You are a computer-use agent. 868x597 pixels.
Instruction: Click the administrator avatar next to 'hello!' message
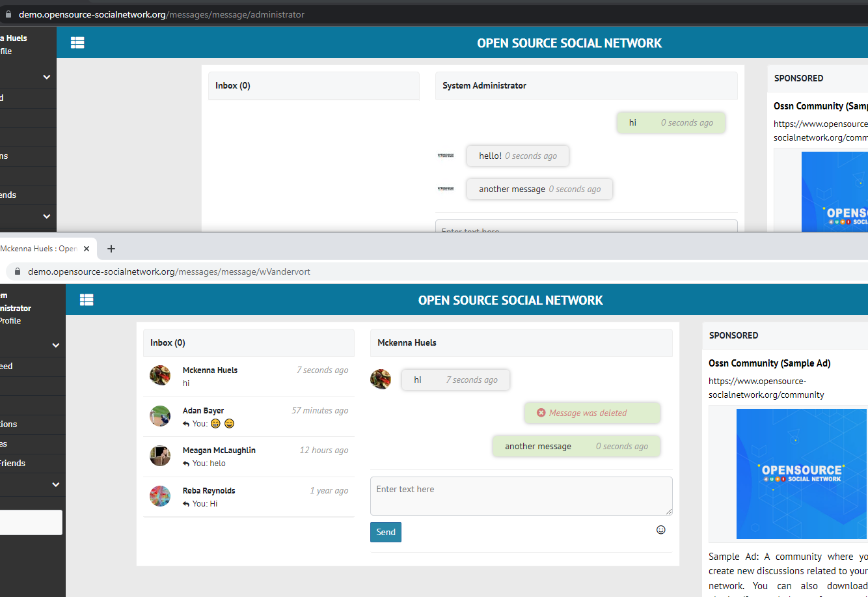(x=446, y=156)
